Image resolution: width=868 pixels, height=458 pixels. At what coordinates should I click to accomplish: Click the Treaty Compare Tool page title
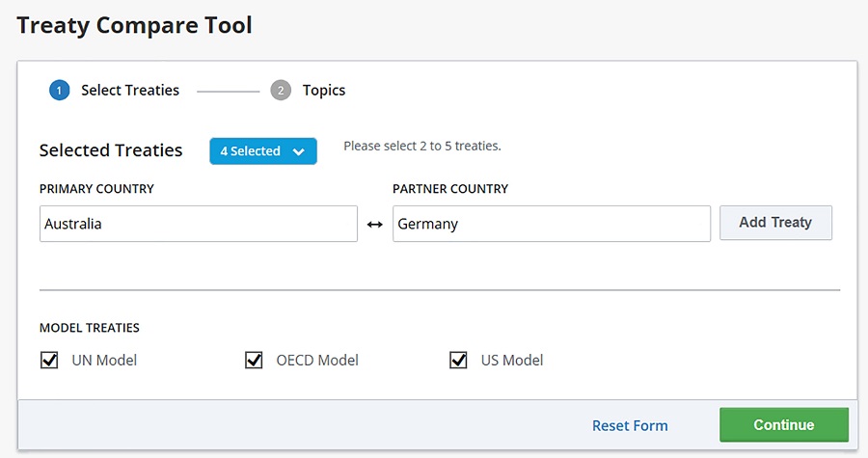135,25
